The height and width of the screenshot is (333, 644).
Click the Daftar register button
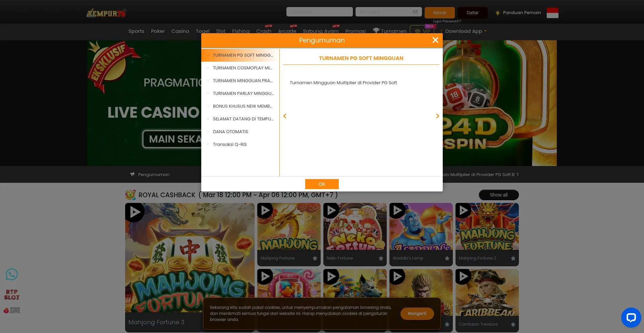coord(473,12)
